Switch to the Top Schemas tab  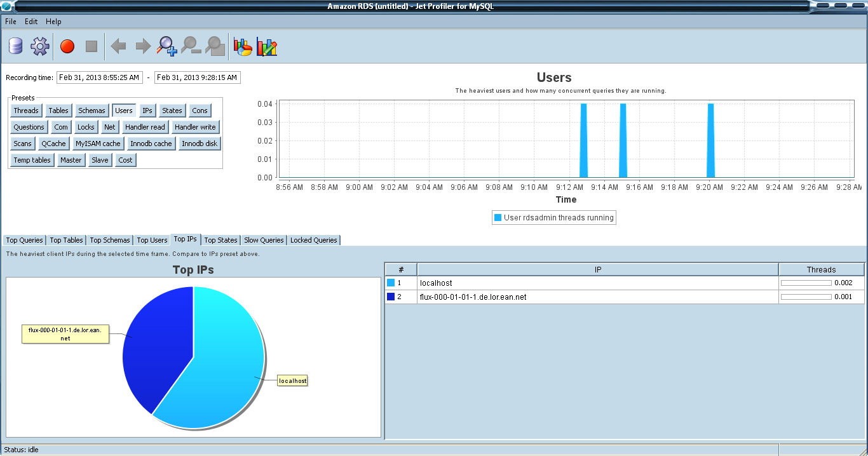coord(109,240)
